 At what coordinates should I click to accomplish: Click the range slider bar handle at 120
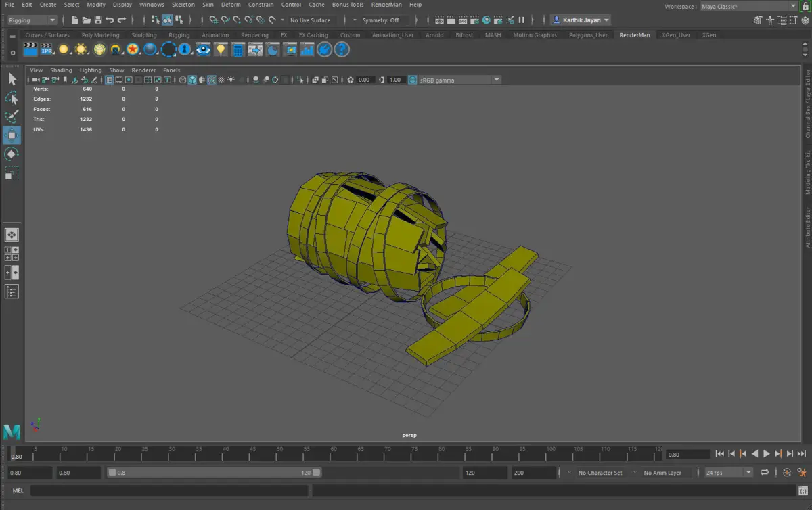pyautogui.click(x=316, y=473)
